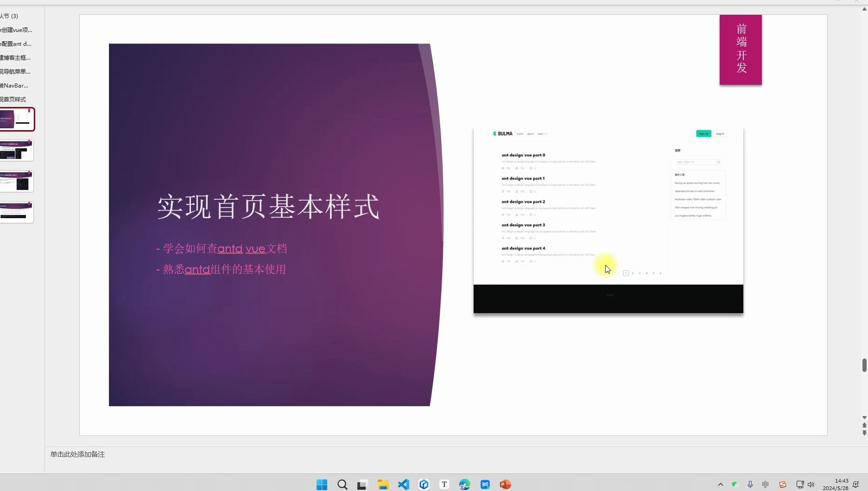Open Windows Search

(342, 485)
